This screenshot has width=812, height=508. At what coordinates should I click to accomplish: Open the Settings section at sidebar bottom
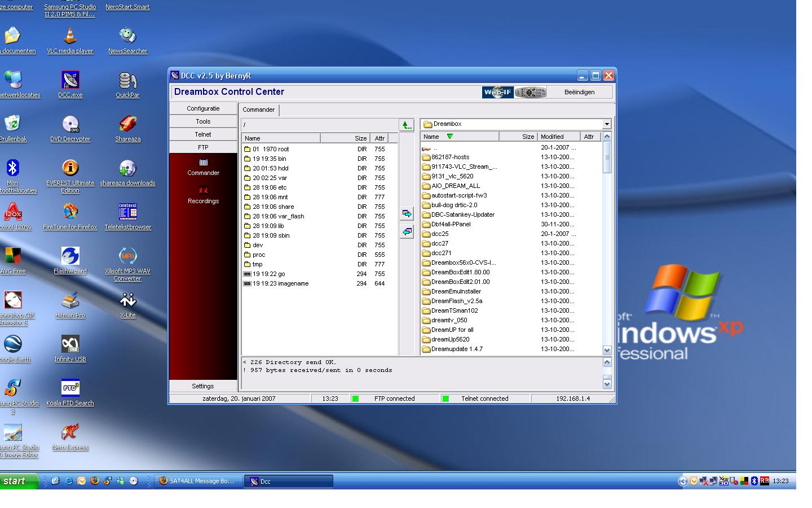[x=203, y=386]
